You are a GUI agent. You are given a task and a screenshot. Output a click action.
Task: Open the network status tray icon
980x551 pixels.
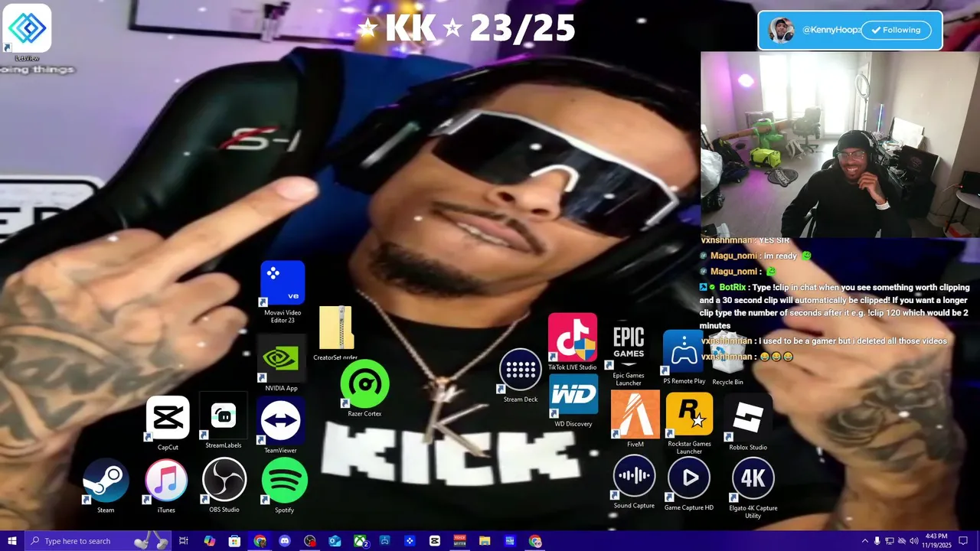coord(890,541)
